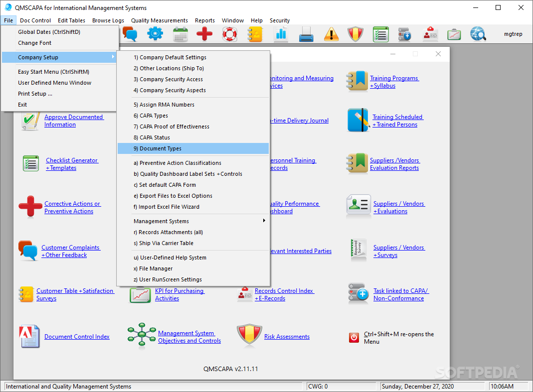Open the Company Setup submenu entry
533x392 pixels.
coord(59,57)
